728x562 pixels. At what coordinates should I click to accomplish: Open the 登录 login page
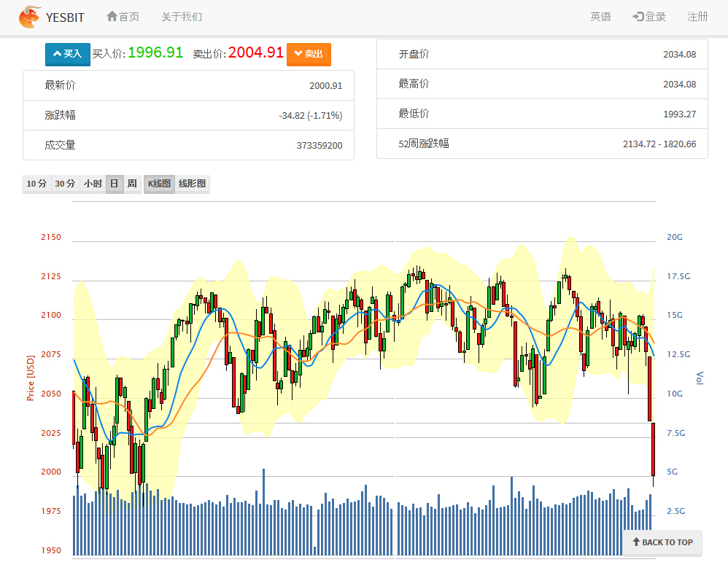coord(649,17)
